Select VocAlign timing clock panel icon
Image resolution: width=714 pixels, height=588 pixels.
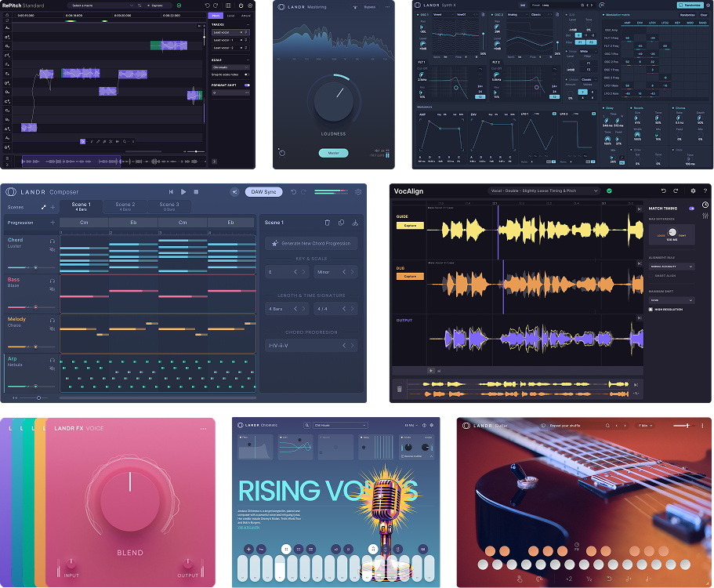tap(705, 205)
